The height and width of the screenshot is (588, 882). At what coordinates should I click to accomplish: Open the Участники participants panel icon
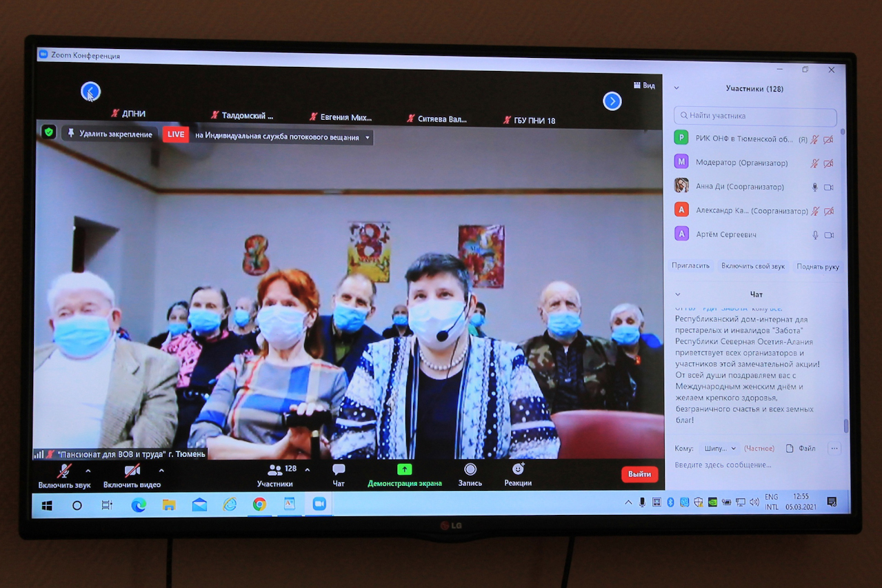pos(274,469)
